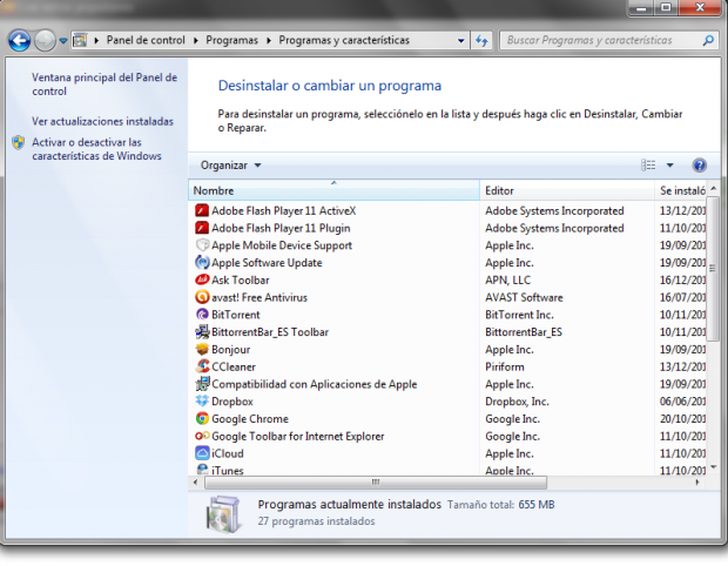Click the vertical scrollbar thumb of program list
This screenshot has width=728, height=566.
713,269
